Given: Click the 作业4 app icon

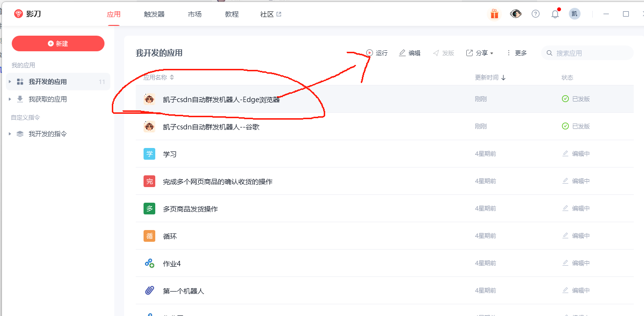Looking at the screenshot, I should pyautogui.click(x=149, y=263).
